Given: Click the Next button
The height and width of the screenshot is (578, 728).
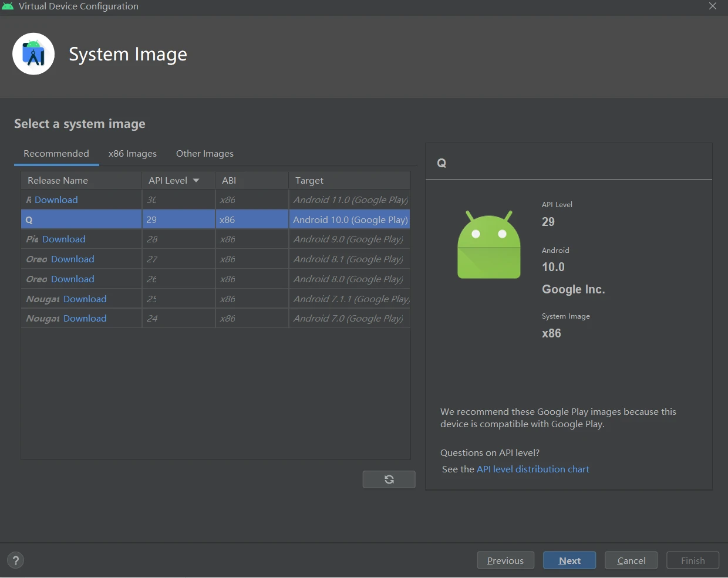Looking at the screenshot, I should point(569,560).
